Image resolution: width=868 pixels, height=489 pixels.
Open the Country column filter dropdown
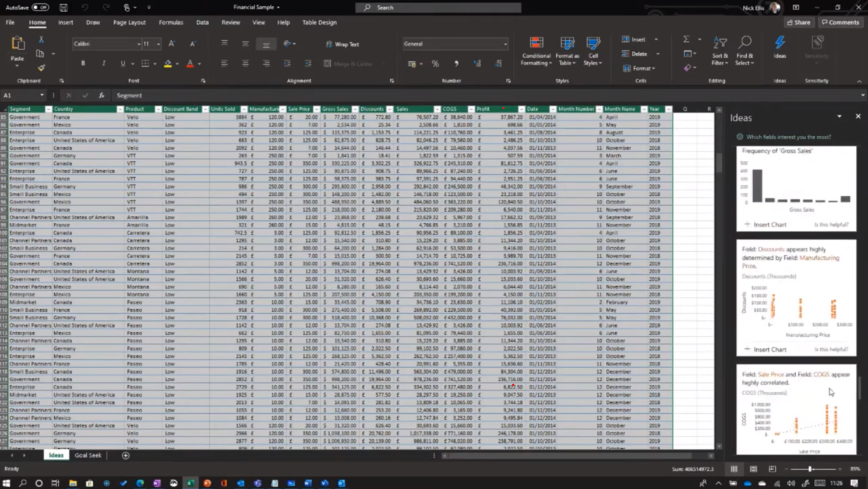pyautogui.click(x=120, y=109)
